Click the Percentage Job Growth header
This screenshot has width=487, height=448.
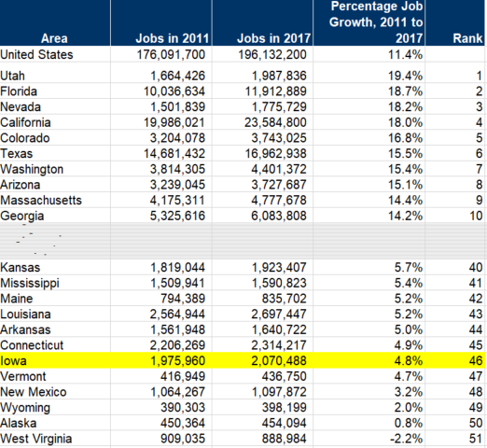[x=369, y=23]
